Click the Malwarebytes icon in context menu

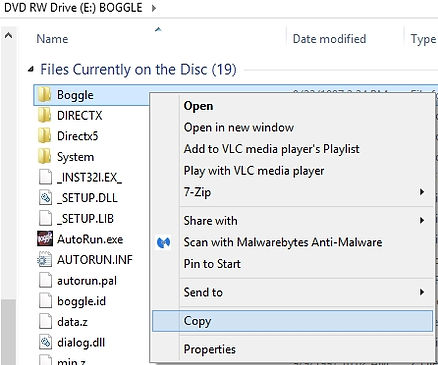click(x=164, y=243)
